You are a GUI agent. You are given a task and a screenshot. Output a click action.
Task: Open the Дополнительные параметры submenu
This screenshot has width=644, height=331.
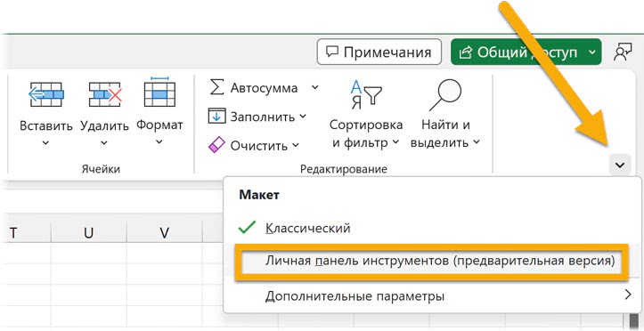432,295
